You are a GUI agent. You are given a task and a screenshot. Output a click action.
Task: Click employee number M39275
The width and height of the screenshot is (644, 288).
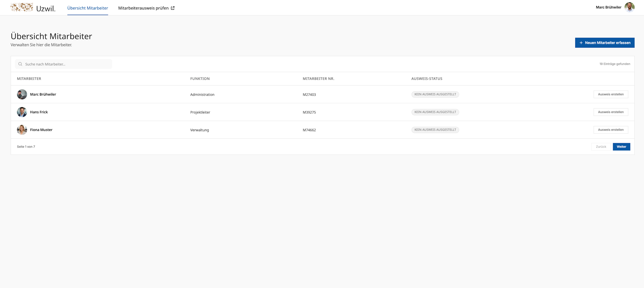pyautogui.click(x=309, y=112)
